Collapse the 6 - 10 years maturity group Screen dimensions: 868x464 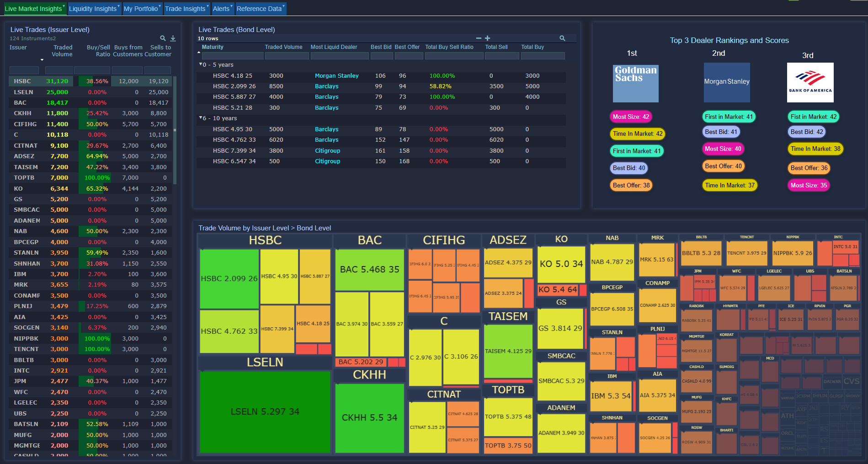[x=200, y=118]
